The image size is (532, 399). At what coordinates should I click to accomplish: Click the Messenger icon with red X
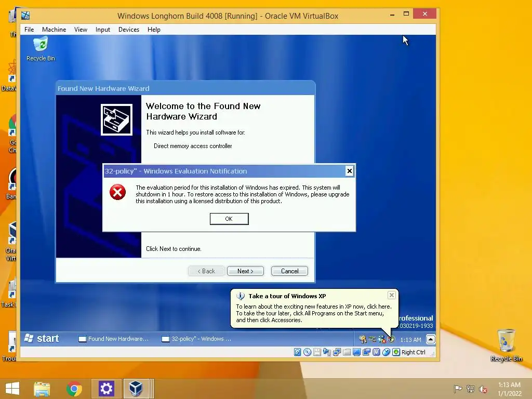tap(382, 339)
